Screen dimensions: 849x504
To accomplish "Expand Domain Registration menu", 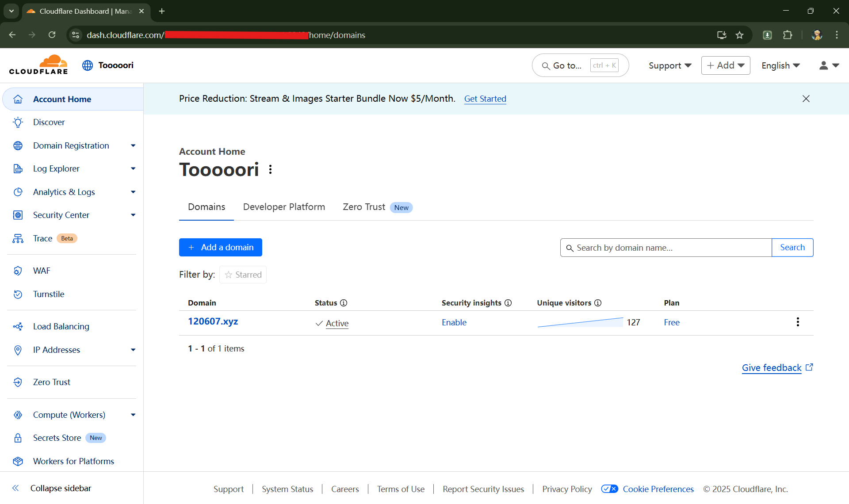I will (133, 145).
